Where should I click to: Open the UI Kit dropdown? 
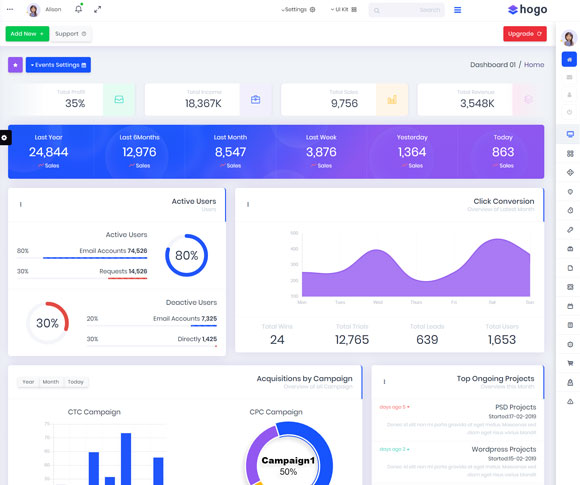coord(344,10)
